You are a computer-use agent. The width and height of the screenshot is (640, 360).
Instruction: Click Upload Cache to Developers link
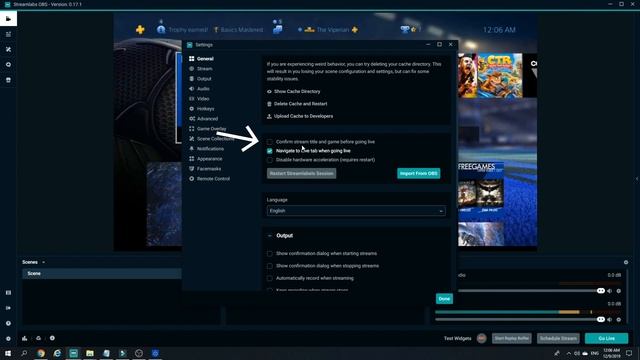click(303, 116)
